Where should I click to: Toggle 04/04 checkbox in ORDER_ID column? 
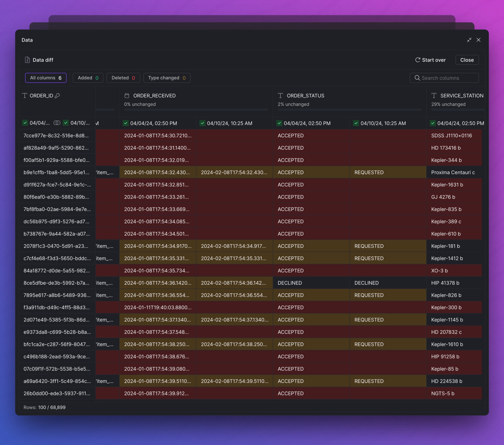(25, 123)
